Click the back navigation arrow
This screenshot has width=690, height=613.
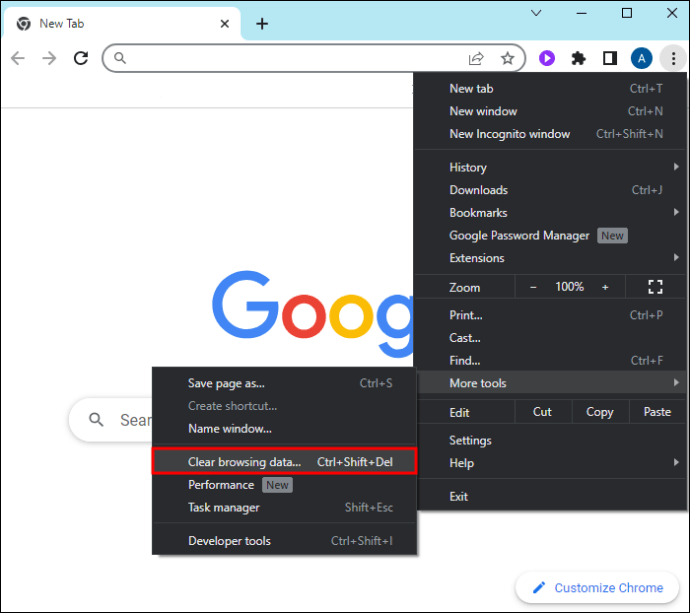click(x=18, y=58)
